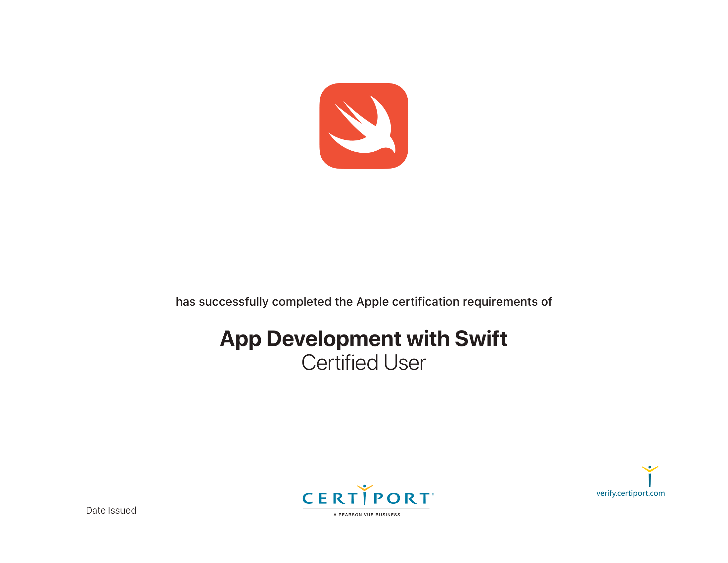Open the verify.certiport.com link

630,493
